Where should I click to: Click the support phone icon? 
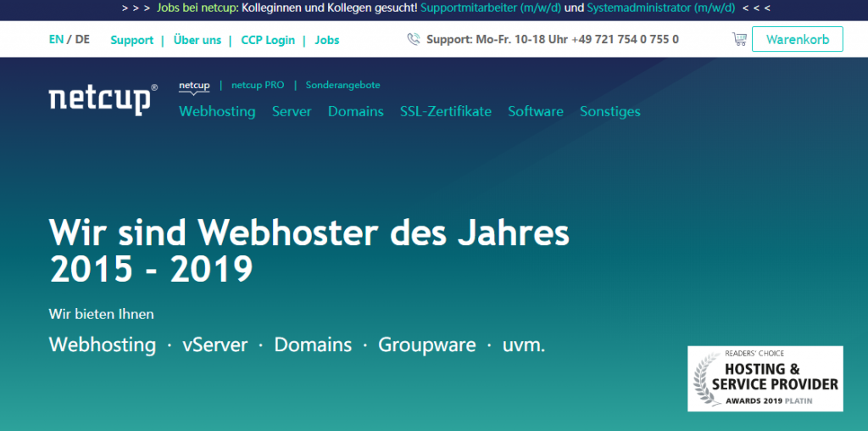pos(414,39)
